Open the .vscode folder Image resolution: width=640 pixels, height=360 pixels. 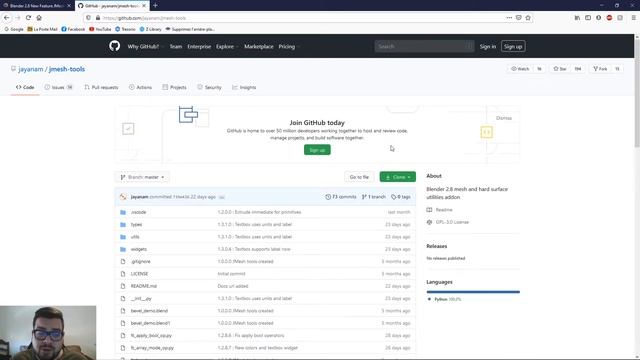tap(138, 212)
